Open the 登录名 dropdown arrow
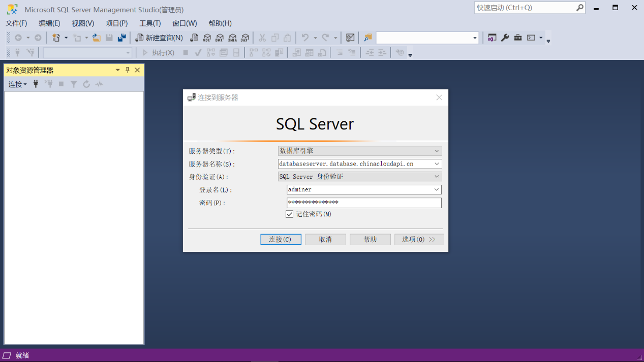644x362 pixels. (x=436, y=189)
